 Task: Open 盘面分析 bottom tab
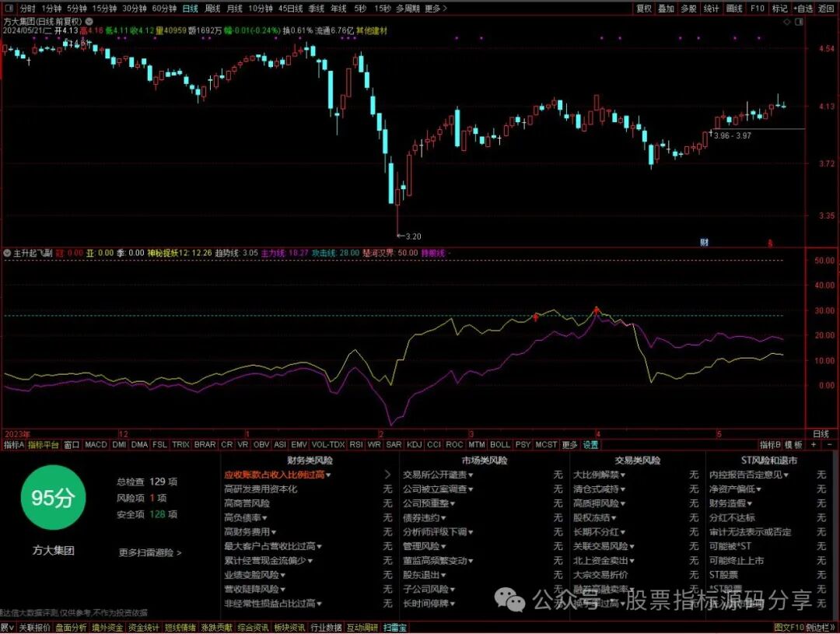coord(71,628)
